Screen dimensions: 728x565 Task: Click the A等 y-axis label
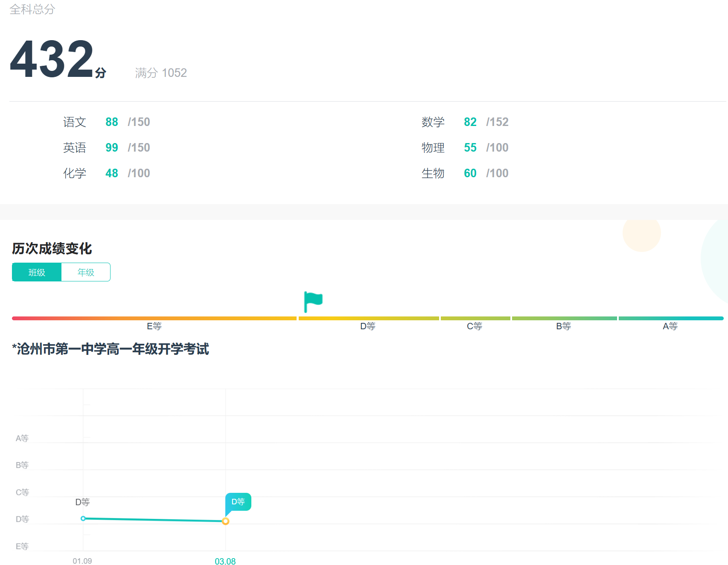[22, 438]
